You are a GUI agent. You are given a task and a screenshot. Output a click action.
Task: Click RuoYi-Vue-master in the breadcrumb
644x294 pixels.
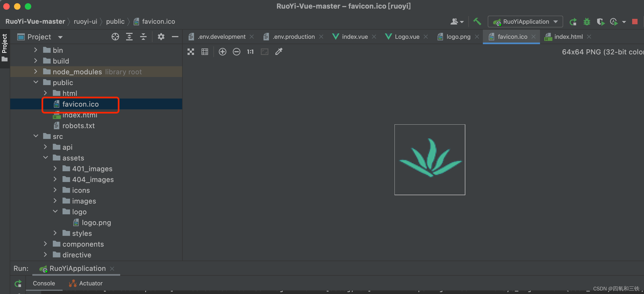tap(35, 21)
